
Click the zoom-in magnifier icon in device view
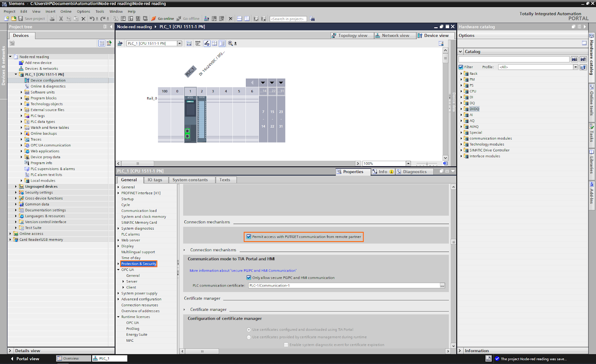(x=231, y=44)
